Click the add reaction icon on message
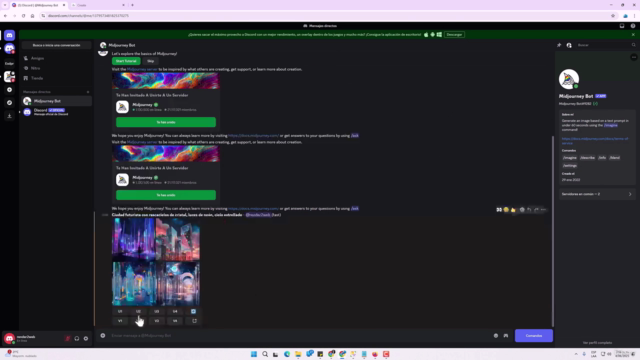640x360 pixels. [522, 210]
